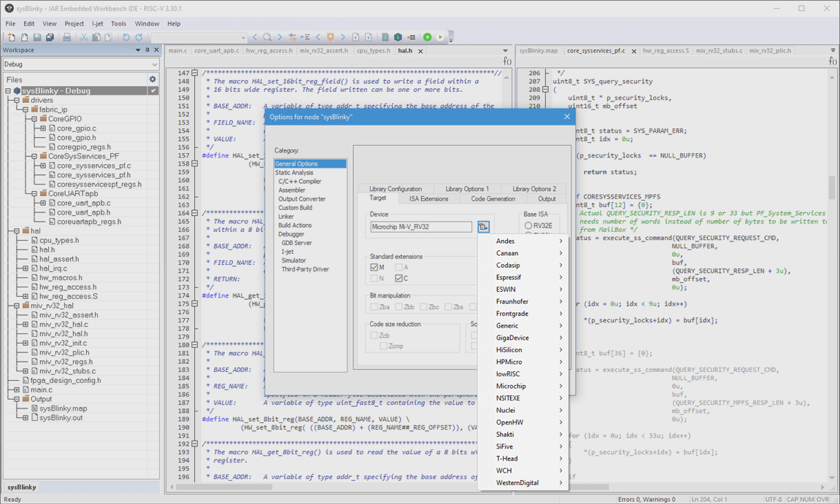
Task: Enable the Zbb bit manipulation checkbox
Action: coord(398,307)
